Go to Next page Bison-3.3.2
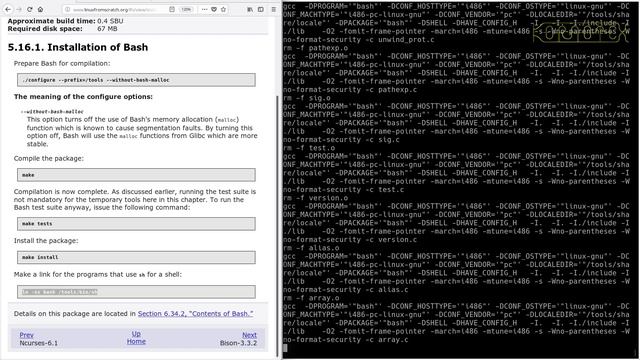 (249, 335)
